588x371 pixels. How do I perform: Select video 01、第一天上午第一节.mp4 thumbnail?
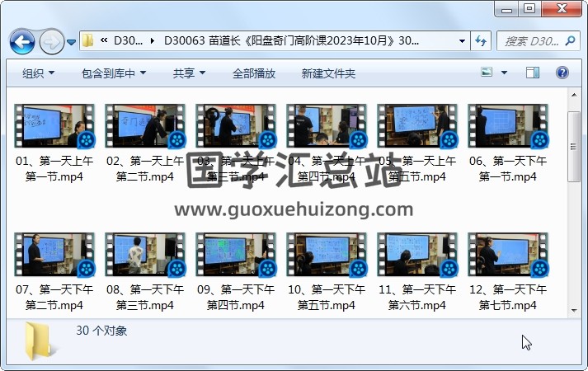click(x=54, y=126)
